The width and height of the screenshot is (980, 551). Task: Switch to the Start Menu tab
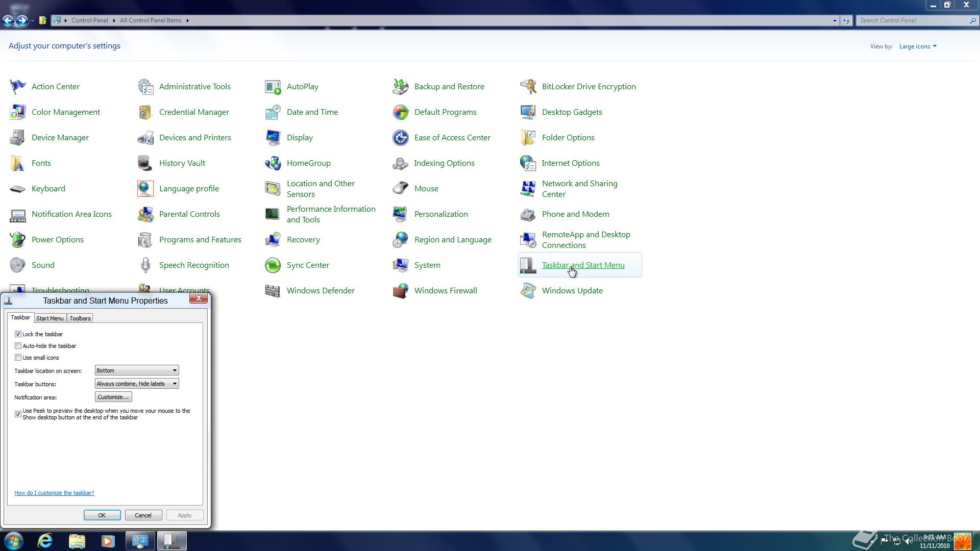click(x=50, y=318)
